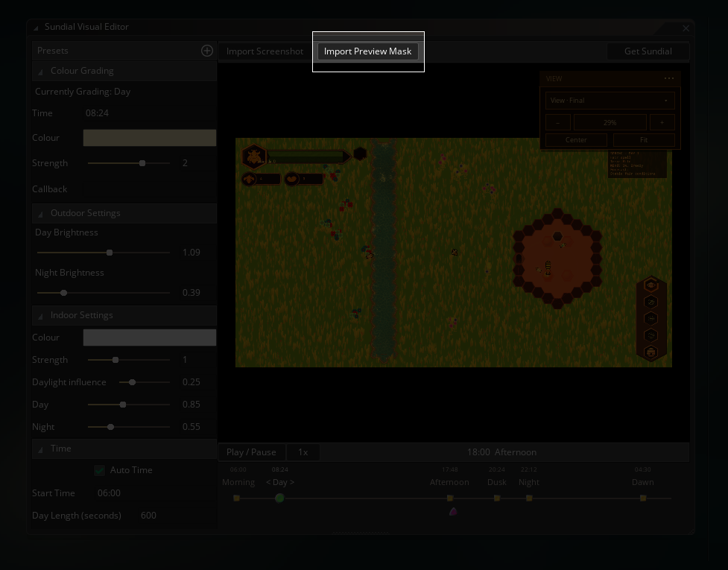Click the Play / Pause button
The image size is (728, 570).
[251, 452]
